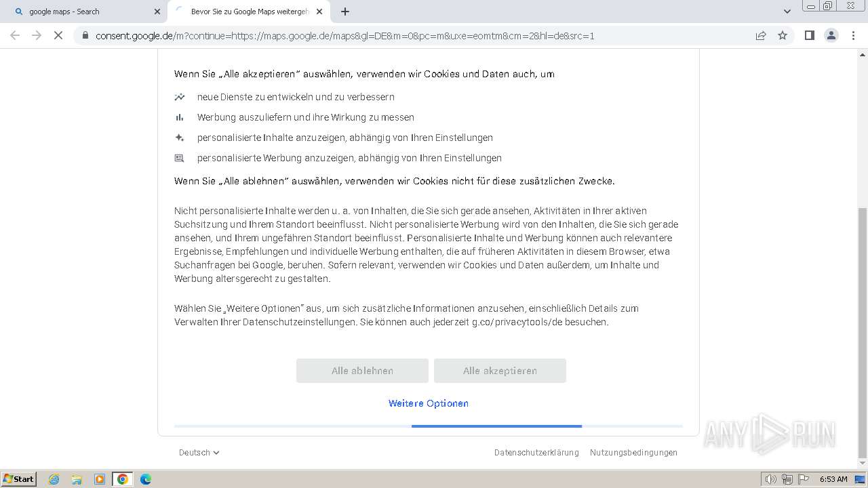Click Werbung auszuliefern line text
This screenshot has height=488, width=868.
click(x=306, y=117)
